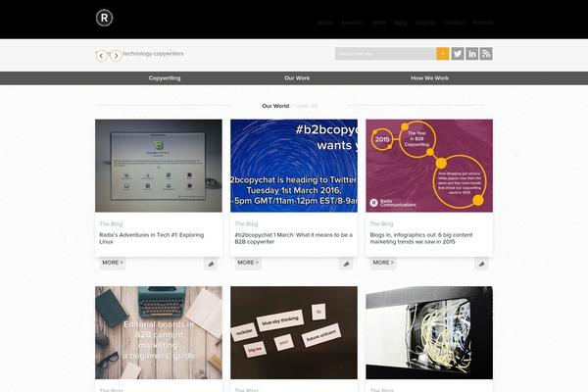
Task: Click the previous arrow beside technology copywriters
Action: point(101,56)
